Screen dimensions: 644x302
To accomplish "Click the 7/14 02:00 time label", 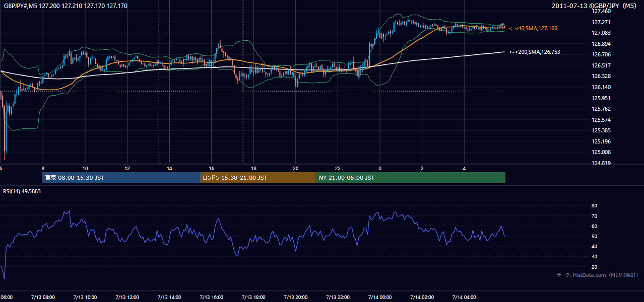I will 422,297.
